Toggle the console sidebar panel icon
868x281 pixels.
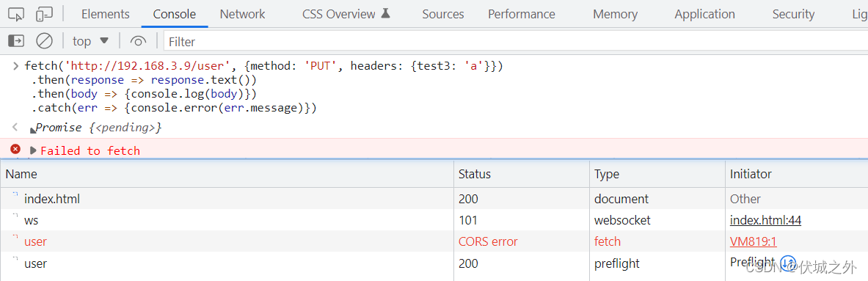16,40
